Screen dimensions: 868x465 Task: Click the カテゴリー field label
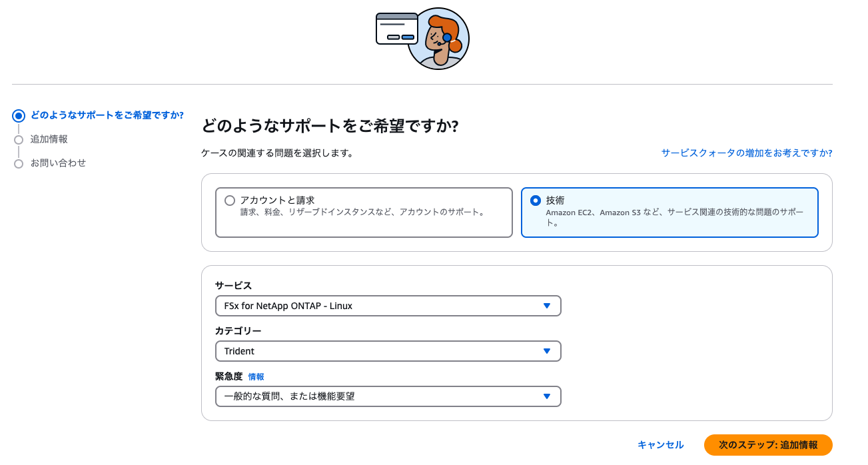point(238,330)
